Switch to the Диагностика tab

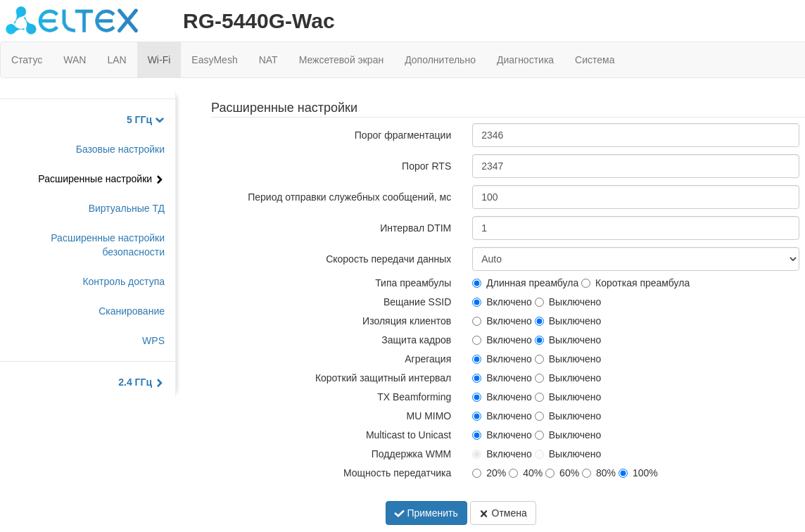(525, 60)
